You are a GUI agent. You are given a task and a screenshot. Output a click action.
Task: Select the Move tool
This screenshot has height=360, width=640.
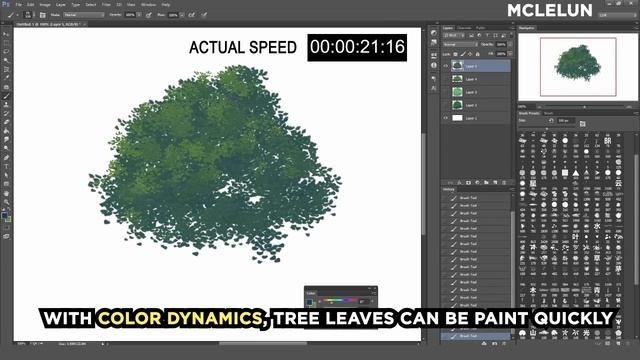click(x=6, y=34)
